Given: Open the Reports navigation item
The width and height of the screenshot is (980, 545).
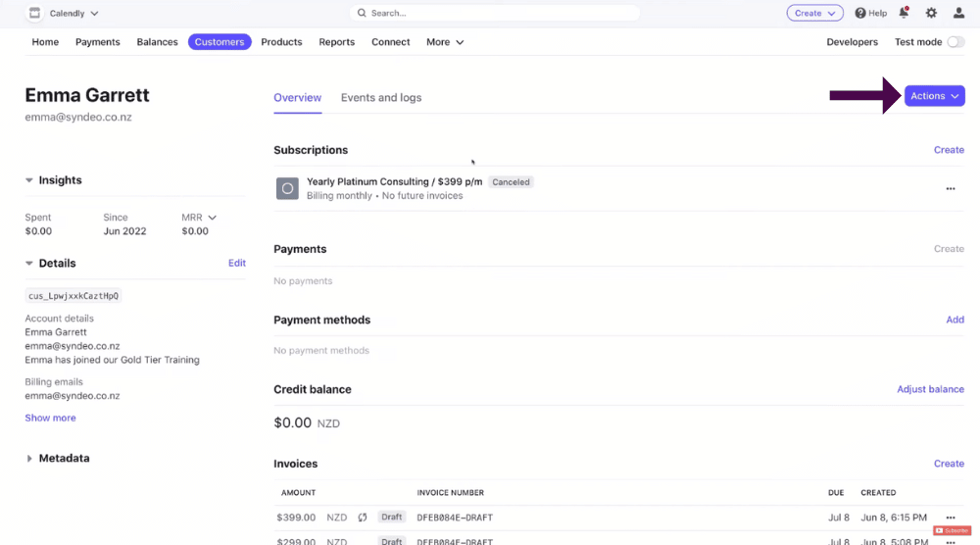Looking at the screenshot, I should [337, 42].
